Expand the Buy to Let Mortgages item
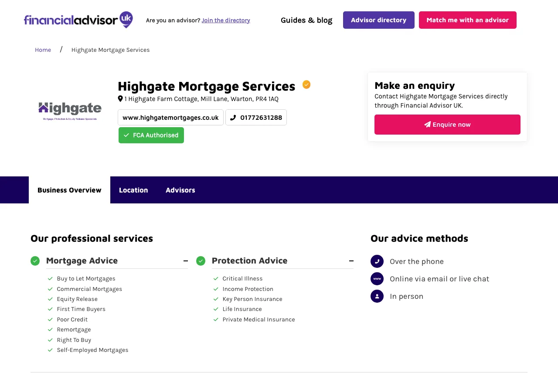 (86, 278)
